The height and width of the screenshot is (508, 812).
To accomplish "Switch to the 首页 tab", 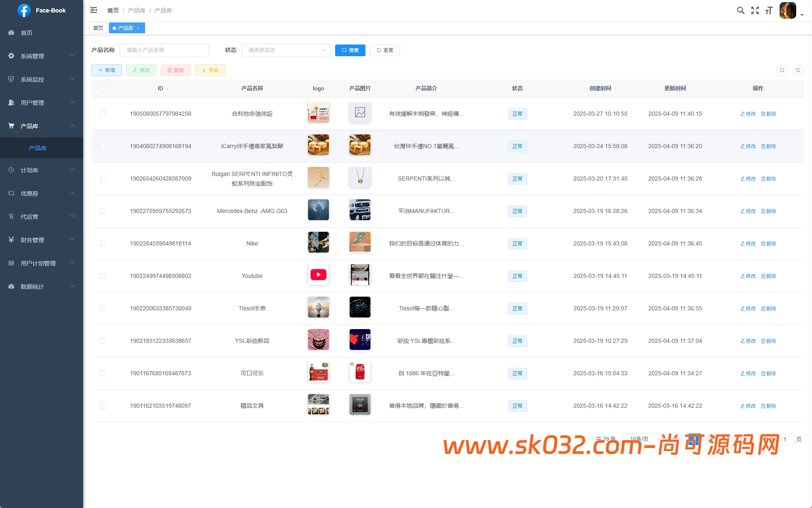I will pos(98,28).
